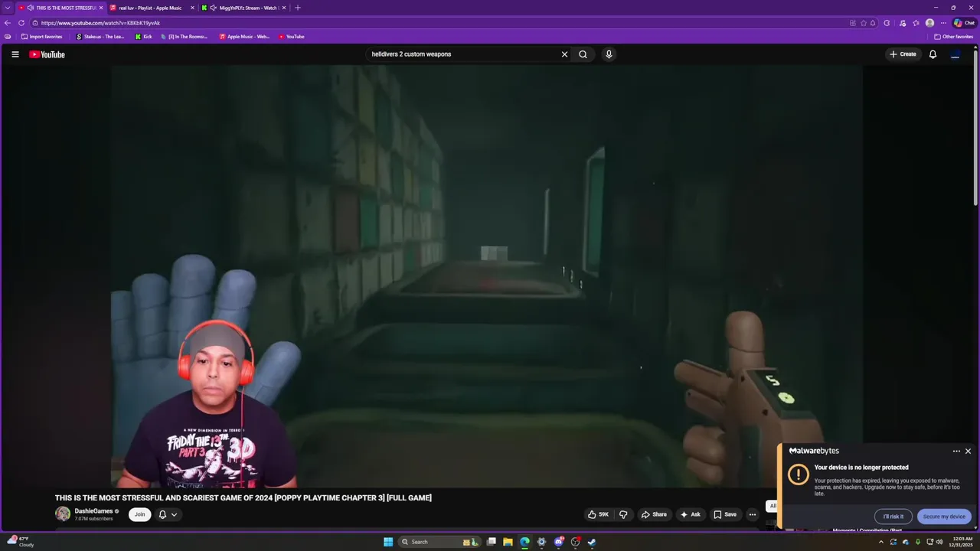
Task: Open Discord from the taskbar
Action: (558, 542)
